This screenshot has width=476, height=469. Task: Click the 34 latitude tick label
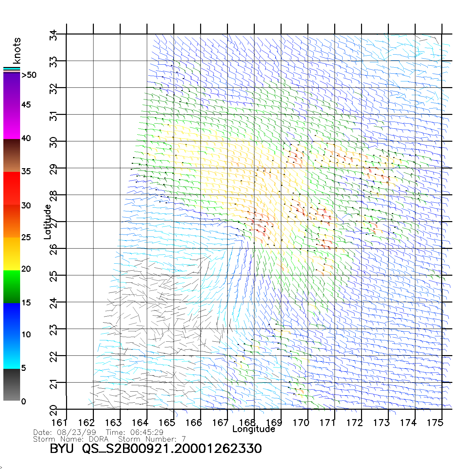point(54,35)
